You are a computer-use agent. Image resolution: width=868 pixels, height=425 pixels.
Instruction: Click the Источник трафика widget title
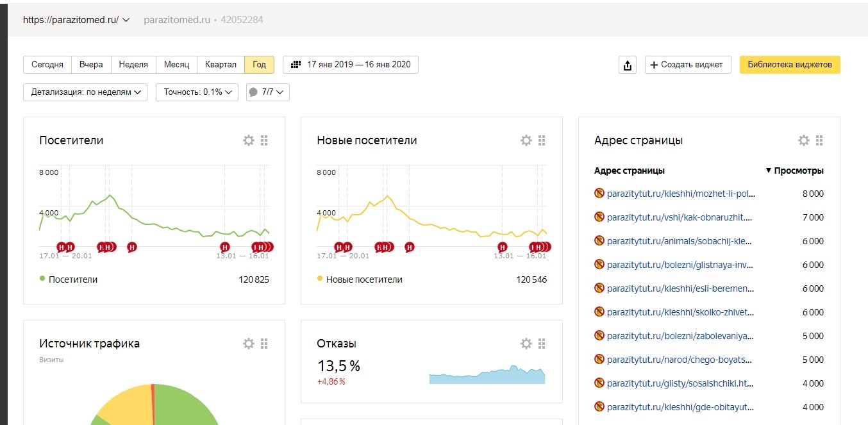pyautogui.click(x=89, y=344)
